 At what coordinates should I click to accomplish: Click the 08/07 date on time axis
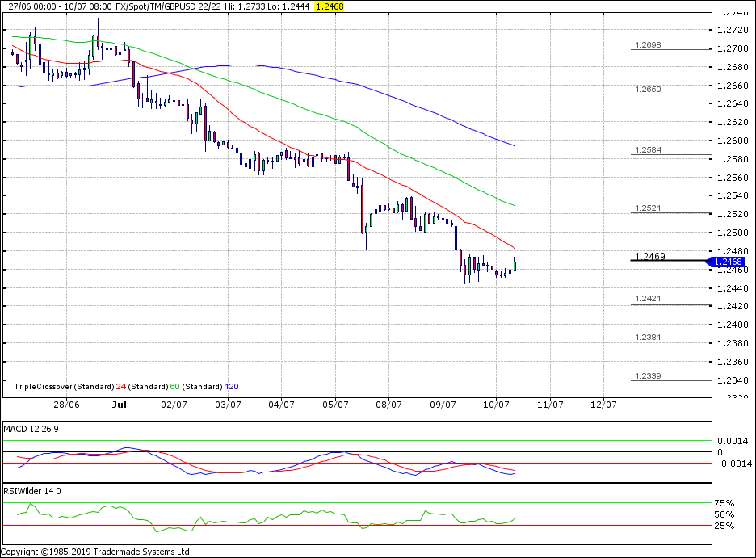click(388, 404)
